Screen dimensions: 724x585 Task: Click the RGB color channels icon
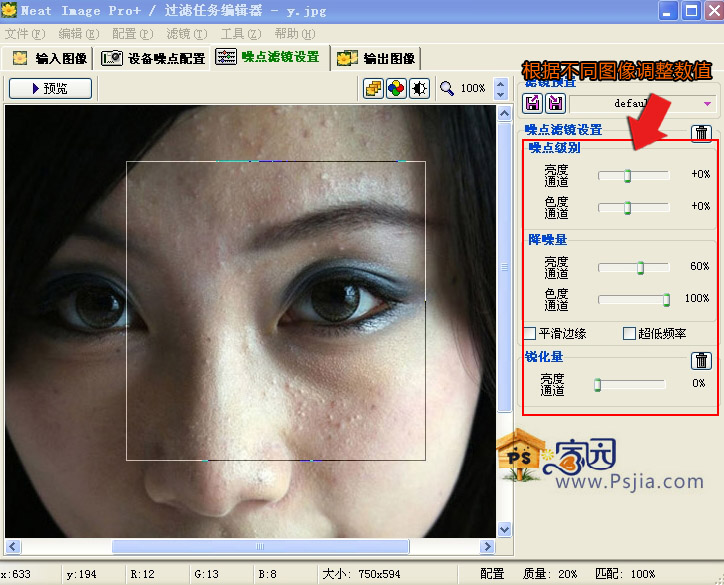pos(396,88)
